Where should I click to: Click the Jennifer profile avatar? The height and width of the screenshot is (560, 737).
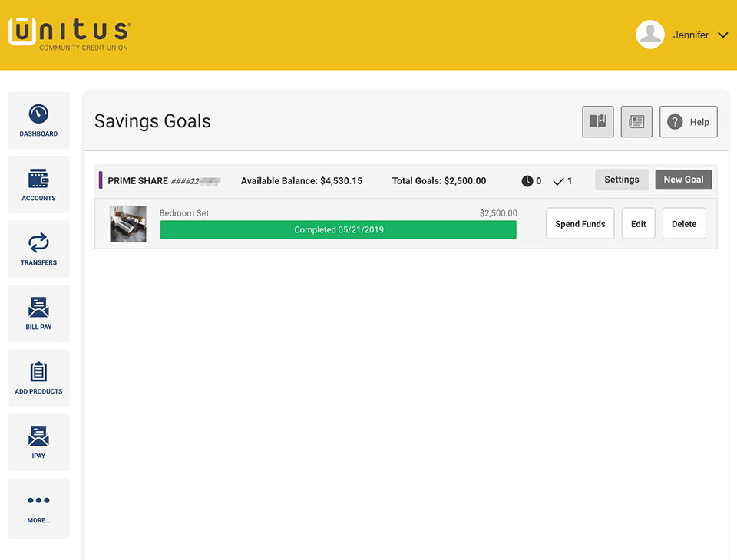coord(650,35)
